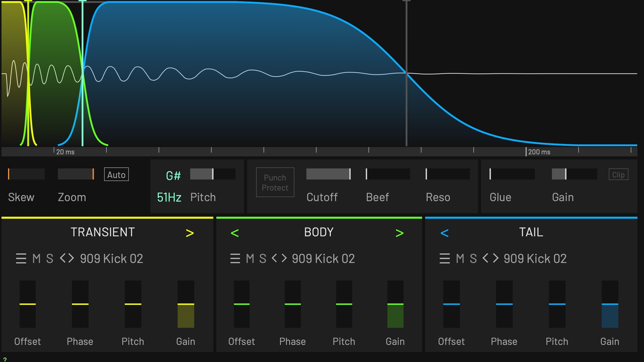Click the G# pitch note display
Screen dimensions: 644x362
click(173, 176)
